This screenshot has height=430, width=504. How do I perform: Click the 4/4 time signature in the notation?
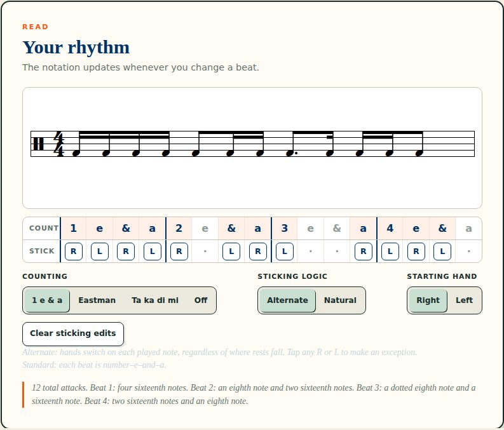point(59,144)
